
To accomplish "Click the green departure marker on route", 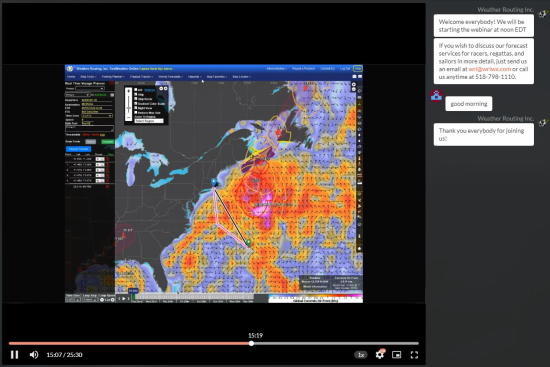I will pyautogui.click(x=249, y=242).
